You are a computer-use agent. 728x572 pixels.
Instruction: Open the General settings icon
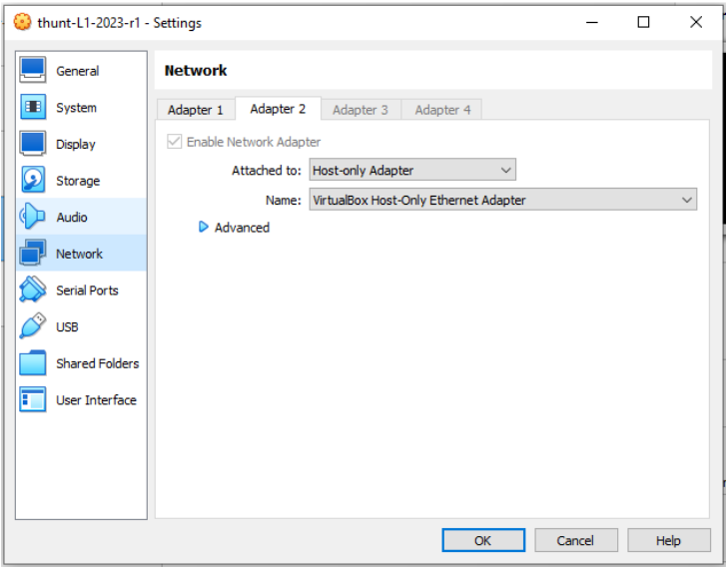click(33, 70)
